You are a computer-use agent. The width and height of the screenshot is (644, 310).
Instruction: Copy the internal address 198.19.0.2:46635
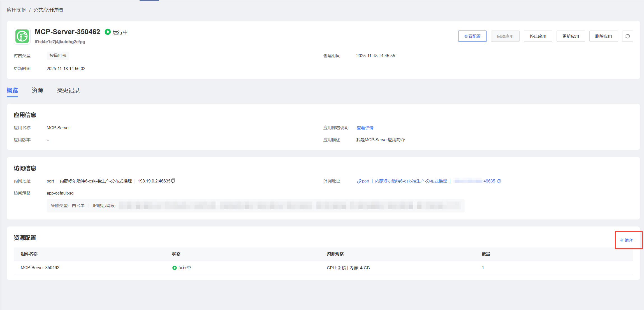tap(173, 181)
